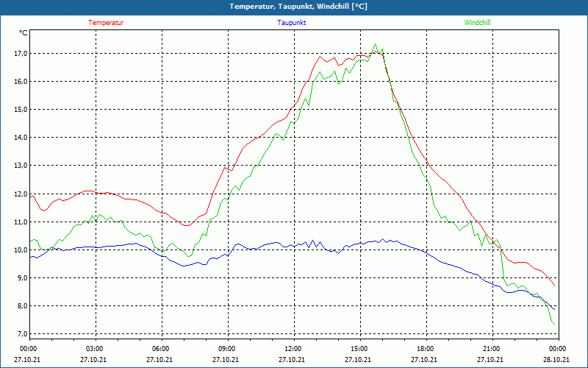The image size is (588, 368).
Task: Click the 12,0 y-axis value
Action: click(22, 194)
